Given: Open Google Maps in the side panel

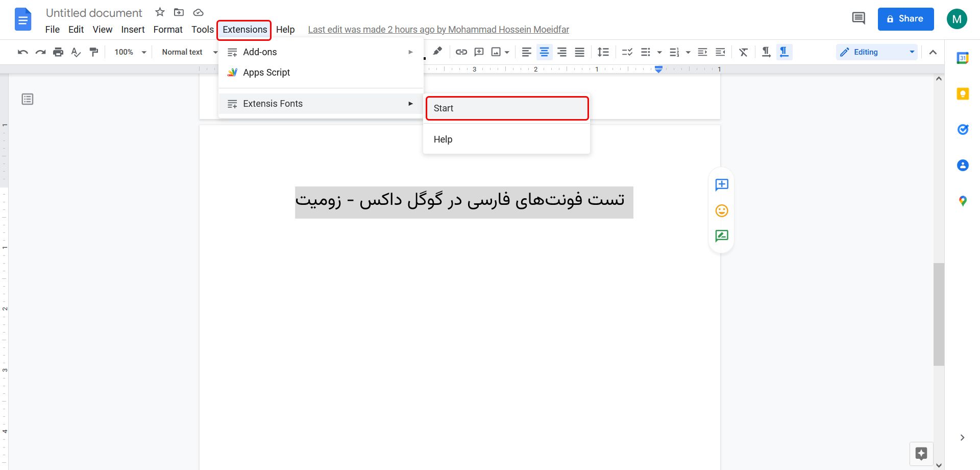Looking at the screenshot, I should 963,201.
